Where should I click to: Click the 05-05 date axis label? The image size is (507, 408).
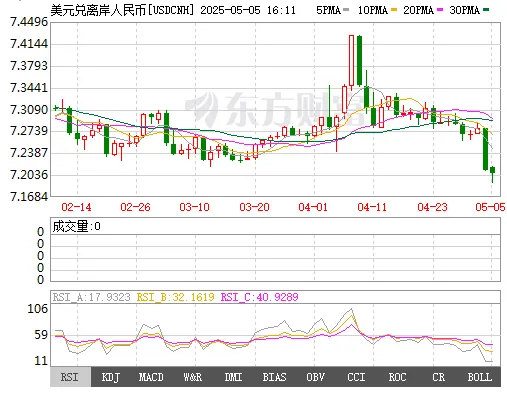pyautogui.click(x=490, y=207)
